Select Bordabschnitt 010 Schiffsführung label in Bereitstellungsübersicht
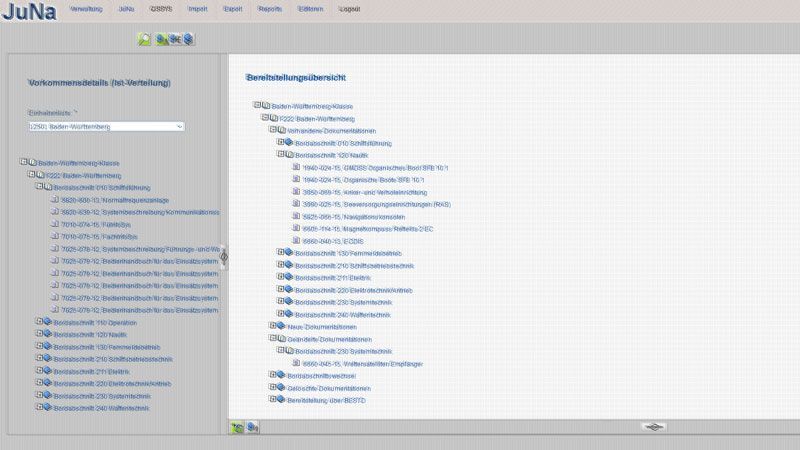 click(x=343, y=143)
